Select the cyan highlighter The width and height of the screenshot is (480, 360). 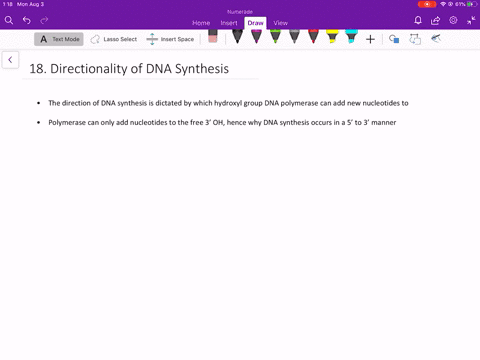pyautogui.click(x=351, y=37)
